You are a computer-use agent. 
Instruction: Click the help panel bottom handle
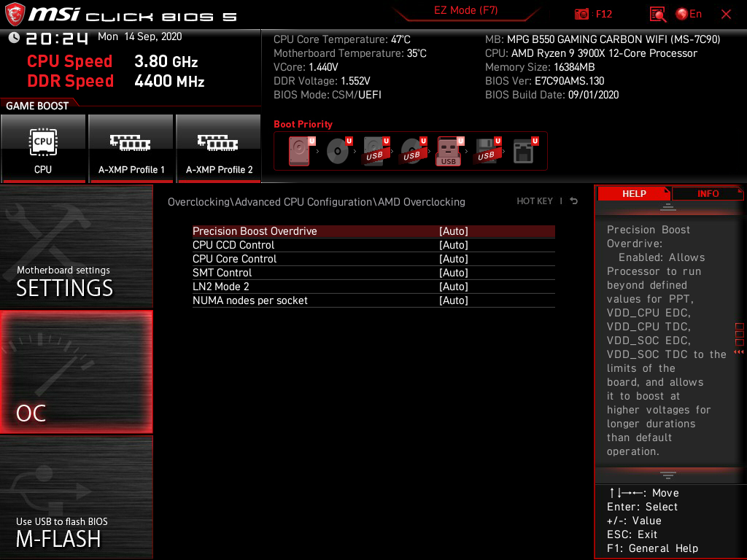[668, 475]
